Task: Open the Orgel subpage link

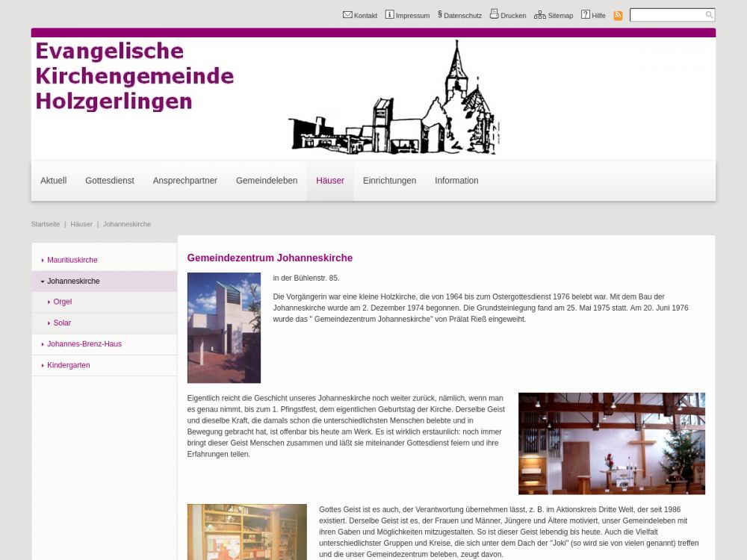Action: click(x=63, y=302)
